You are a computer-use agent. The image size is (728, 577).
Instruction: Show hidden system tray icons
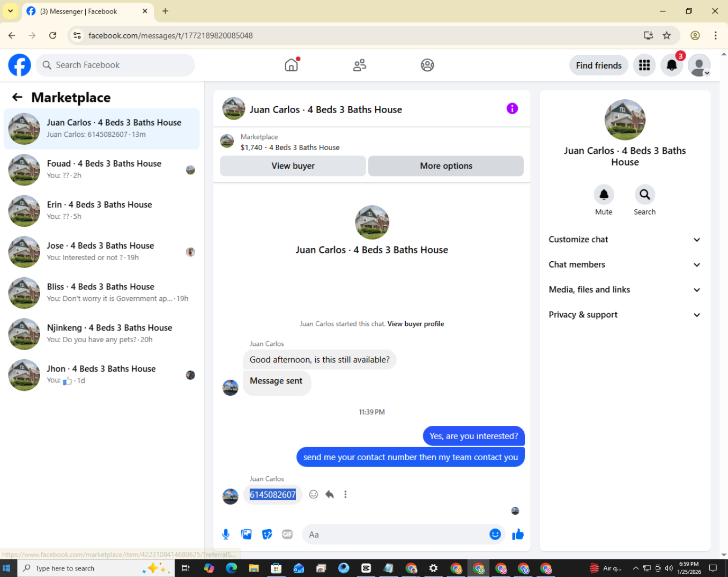[x=636, y=568]
